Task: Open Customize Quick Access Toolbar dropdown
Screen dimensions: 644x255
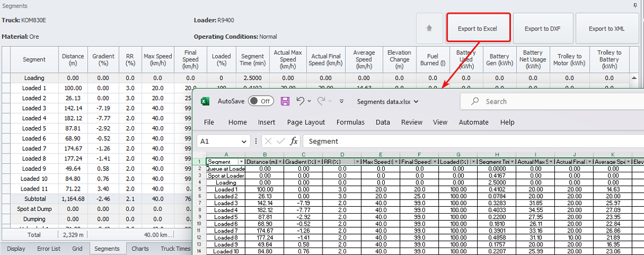Action: coord(341,101)
